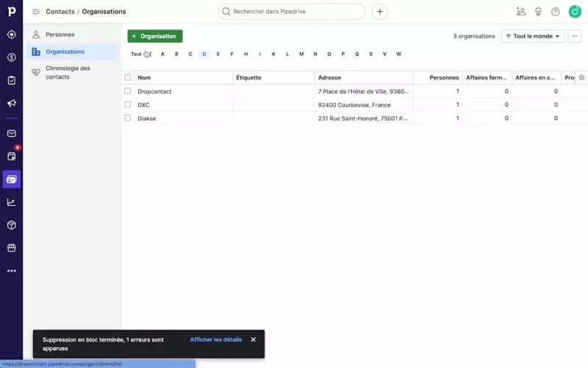Open the three-dot more options menu
This screenshot has height=368, width=588.
[x=575, y=36]
